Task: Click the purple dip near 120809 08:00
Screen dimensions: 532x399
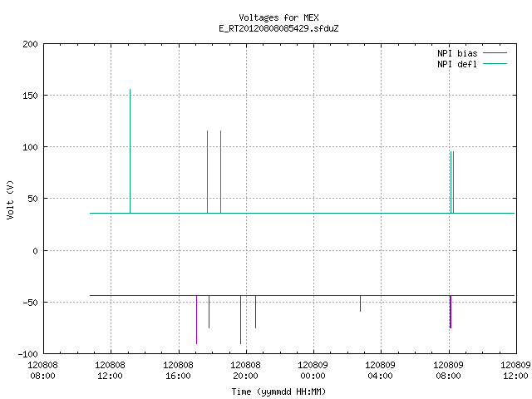Action: coord(451,312)
